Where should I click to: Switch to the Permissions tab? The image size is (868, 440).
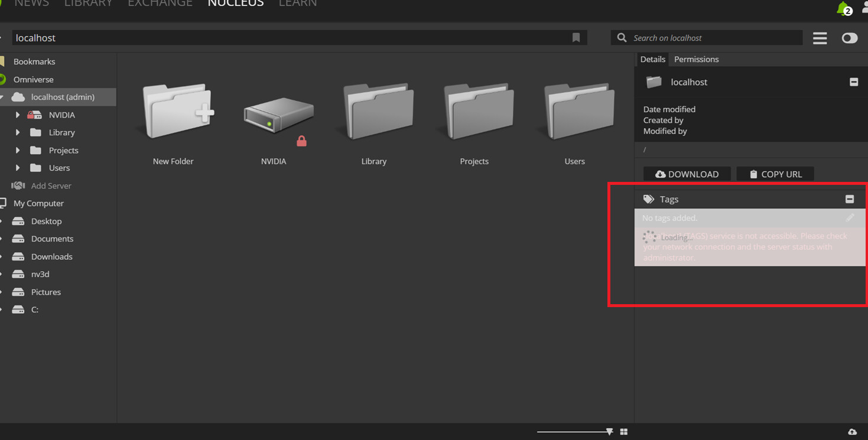(696, 59)
